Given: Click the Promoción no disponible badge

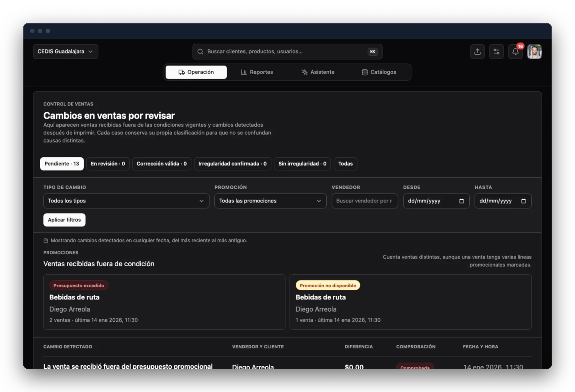Looking at the screenshot, I should (x=328, y=285).
